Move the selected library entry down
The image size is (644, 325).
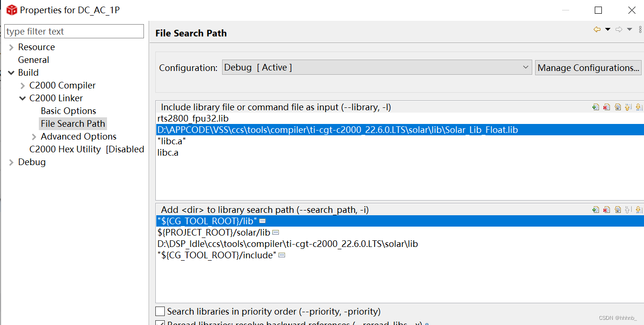tap(639, 107)
